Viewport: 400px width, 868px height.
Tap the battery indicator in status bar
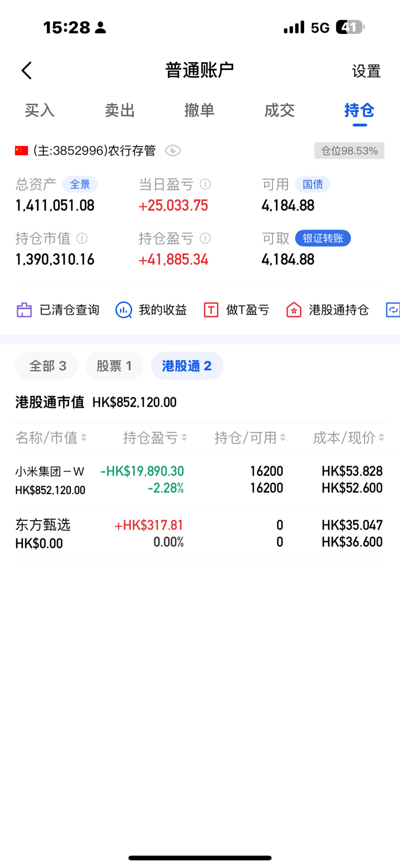pos(350,27)
